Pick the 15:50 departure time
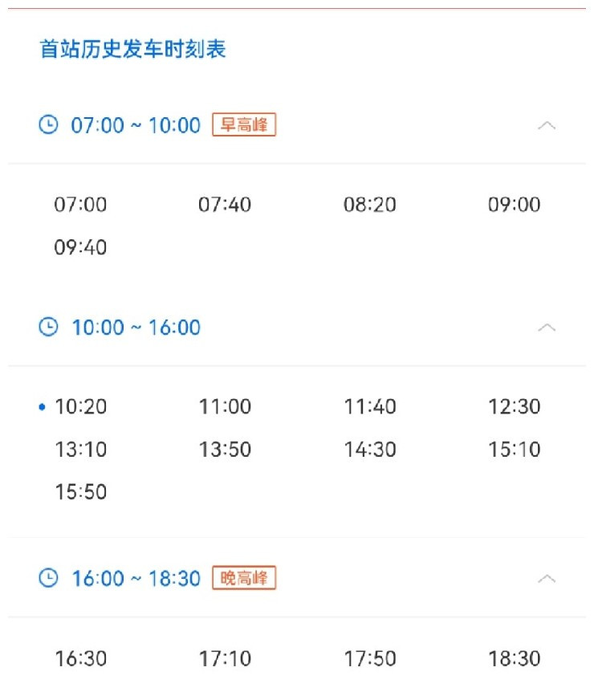The height and width of the screenshot is (700, 594). tap(80, 491)
